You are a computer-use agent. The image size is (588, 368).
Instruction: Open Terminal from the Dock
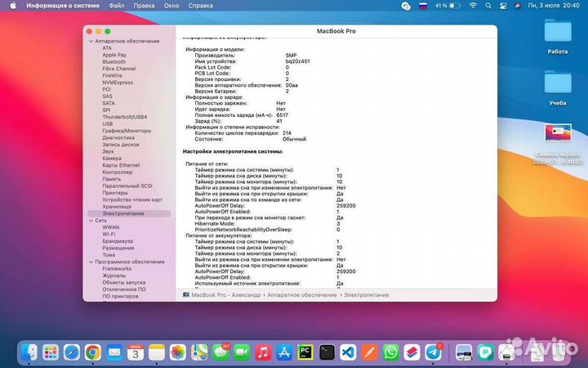pos(327,352)
